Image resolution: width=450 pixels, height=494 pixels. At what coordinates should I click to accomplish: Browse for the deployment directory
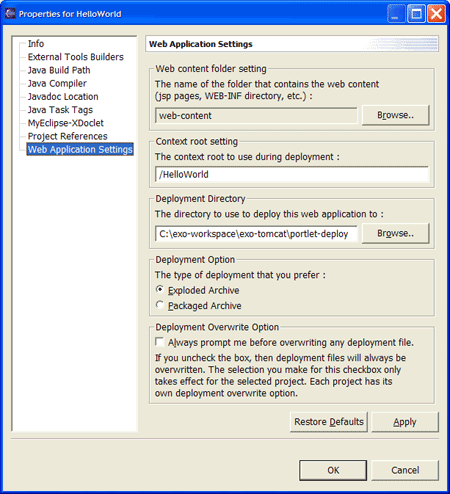coord(395,233)
